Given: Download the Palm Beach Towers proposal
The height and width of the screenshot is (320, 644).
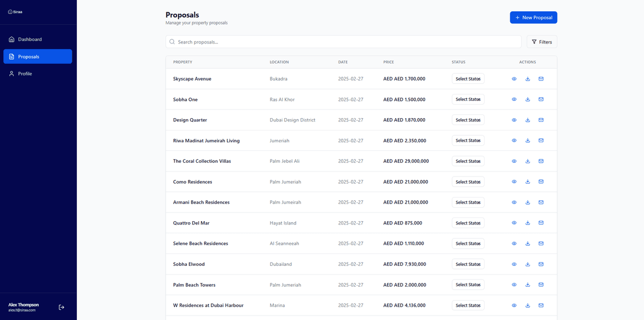Looking at the screenshot, I should tap(527, 285).
